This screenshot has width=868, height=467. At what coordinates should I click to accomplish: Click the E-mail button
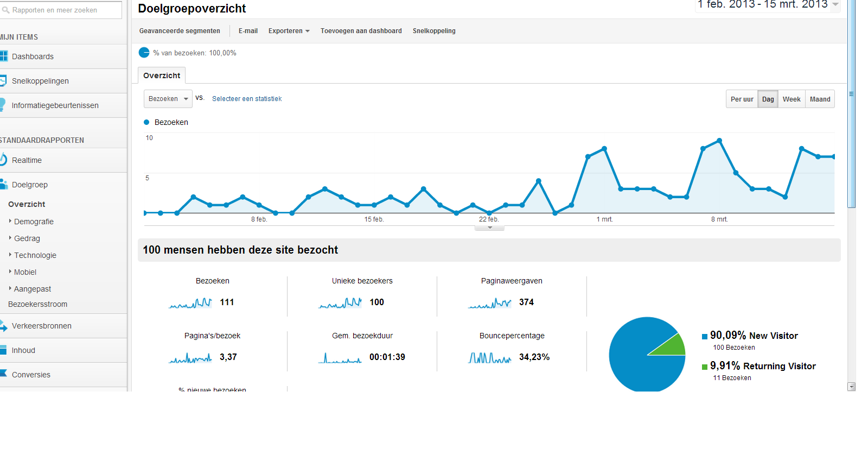[248, 31]
